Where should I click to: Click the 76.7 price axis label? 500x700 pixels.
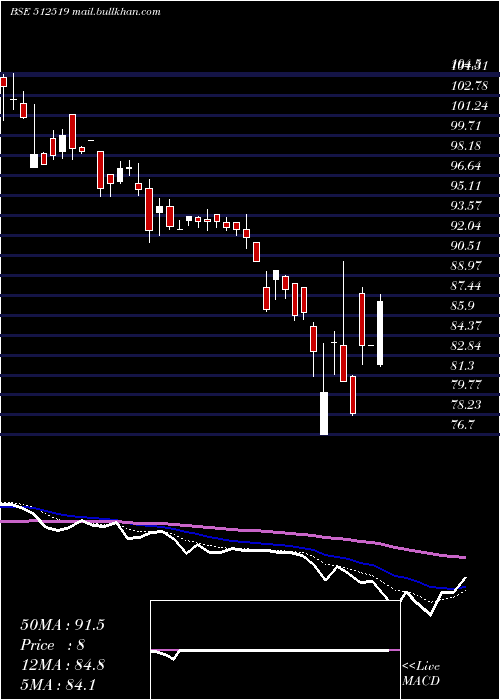pos(463,425)
